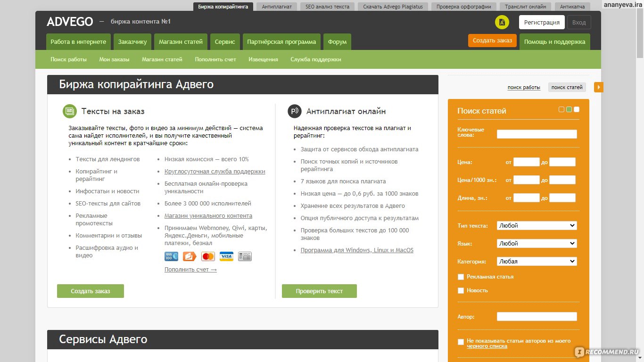Select the Биржа копирайтинга tab
The height and width of the screenshot is (362, 644).
click(x=223, y=7)
